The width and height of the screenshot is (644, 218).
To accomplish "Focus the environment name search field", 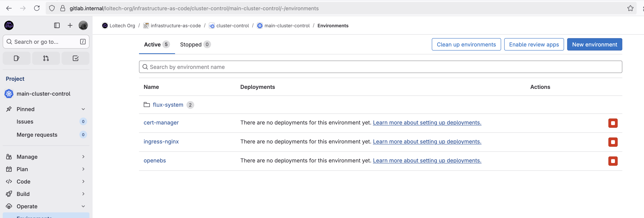I will point(380,67).
